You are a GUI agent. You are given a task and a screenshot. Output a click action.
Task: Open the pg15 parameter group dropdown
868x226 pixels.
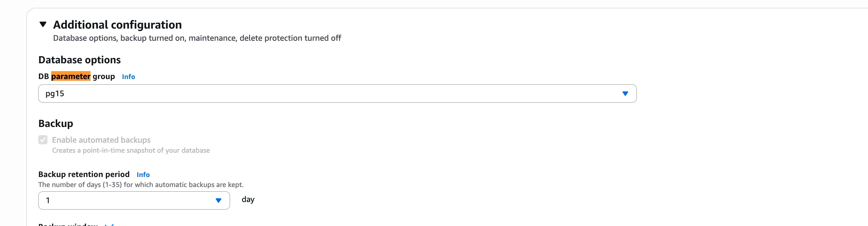337,94
